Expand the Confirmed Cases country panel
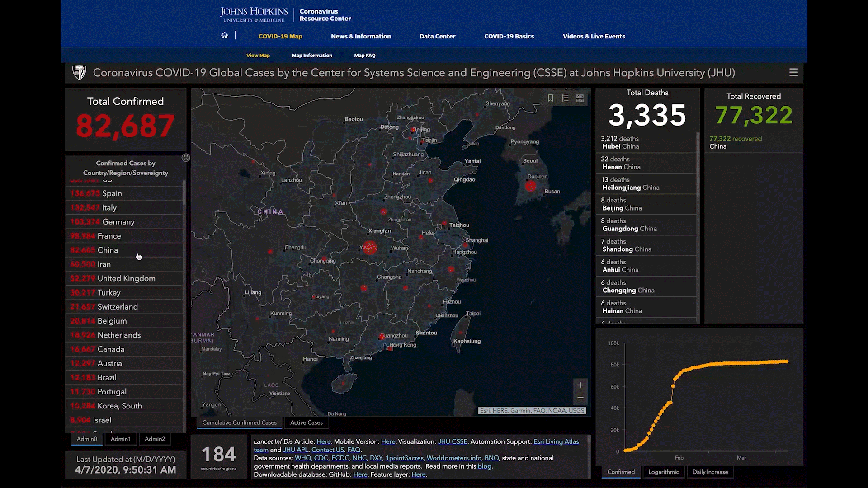868x488 pixels. click(x=186, y=158)
